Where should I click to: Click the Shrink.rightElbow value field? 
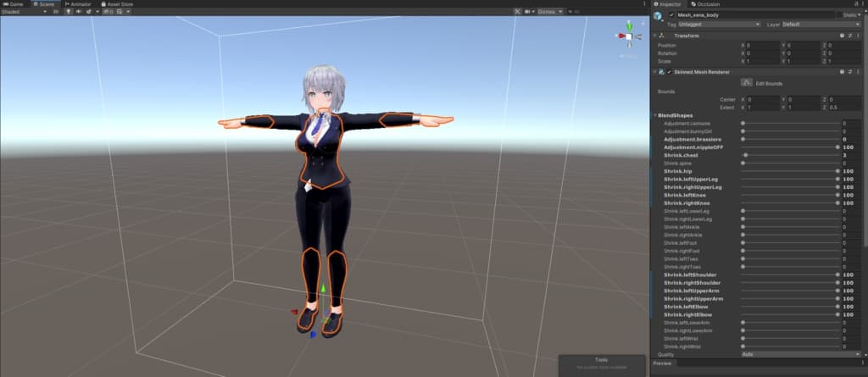[x=851, y=314]
